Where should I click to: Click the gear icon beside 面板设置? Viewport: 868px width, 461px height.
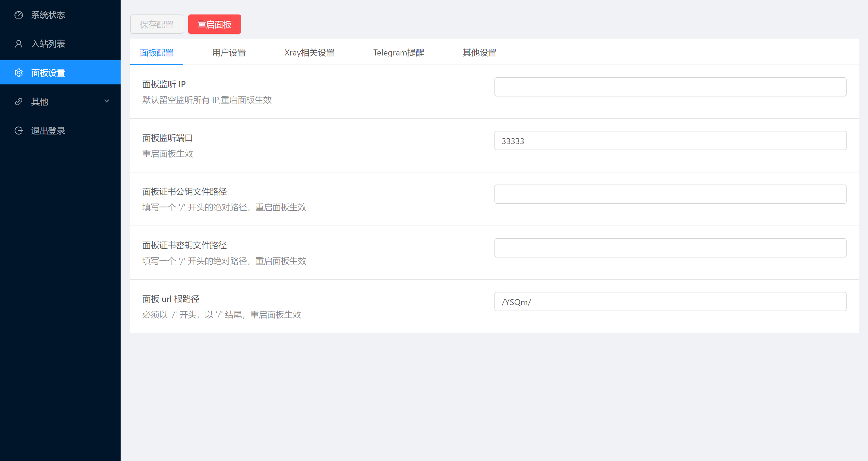(18, 73)
